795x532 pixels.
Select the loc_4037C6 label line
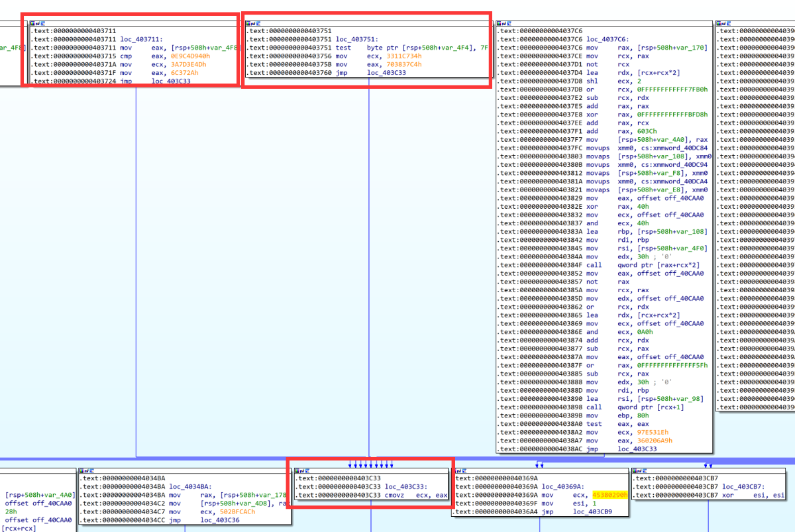562,39
